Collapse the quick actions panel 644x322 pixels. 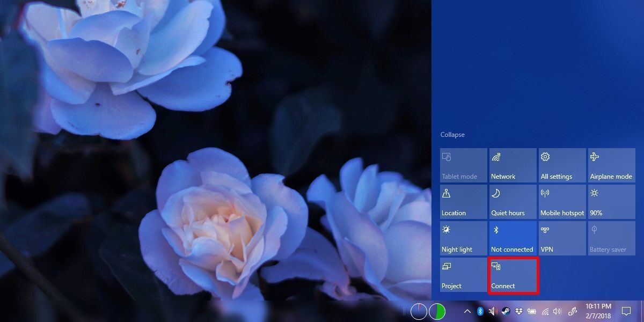click(452, 134)
